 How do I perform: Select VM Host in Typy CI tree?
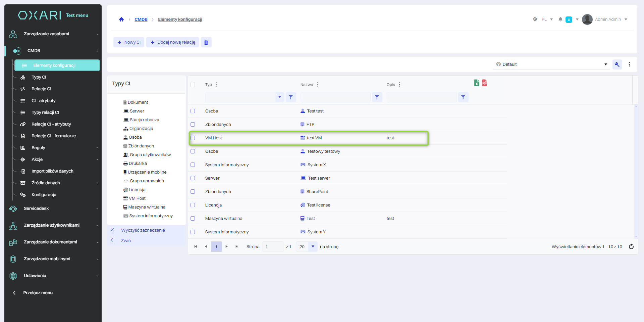(x=137, y=198)
